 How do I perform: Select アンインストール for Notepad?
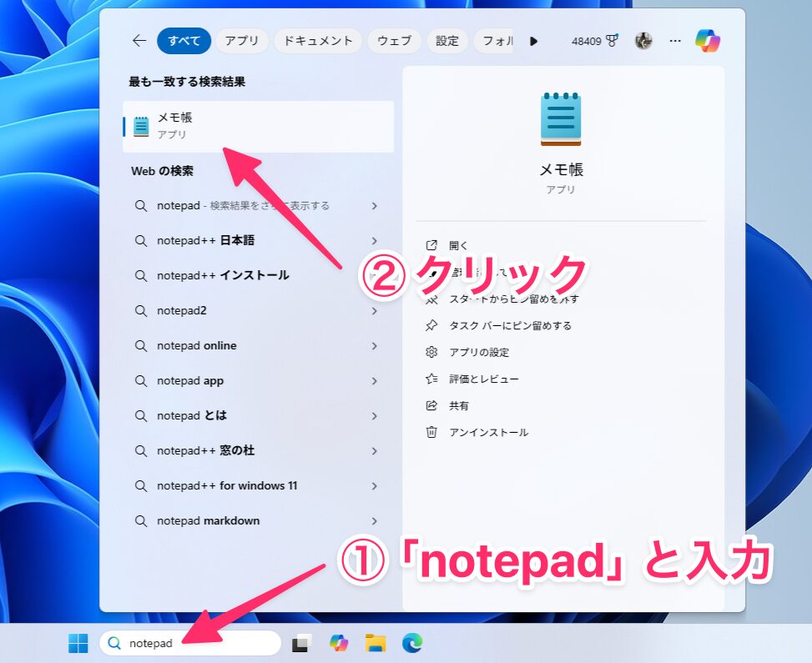[x=488, y=432]
